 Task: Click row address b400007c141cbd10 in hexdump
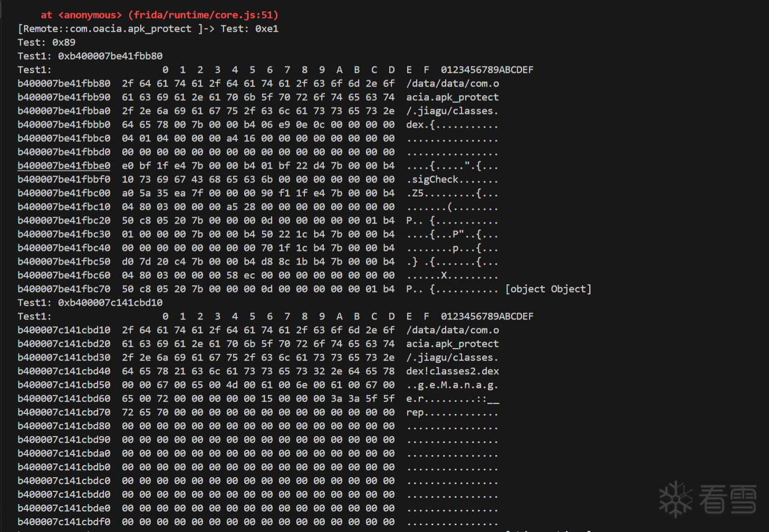(x=64, y=331)
